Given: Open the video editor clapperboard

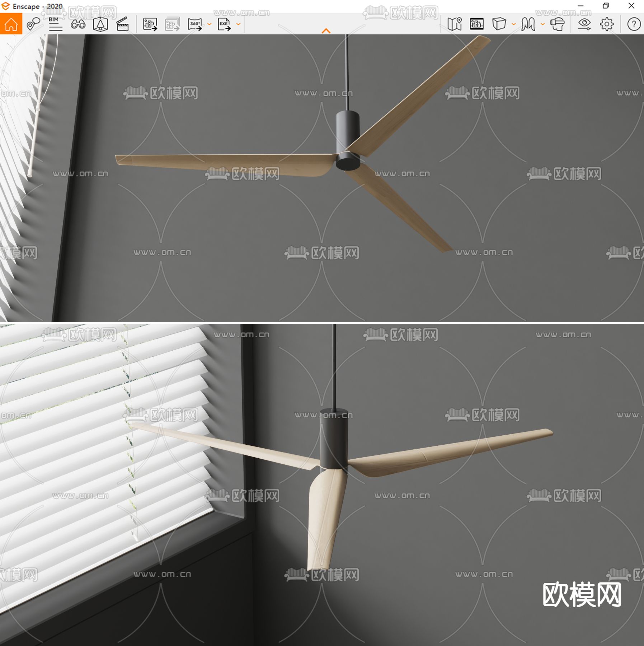Looking at the screenshot, I should [x=122, y=24].
